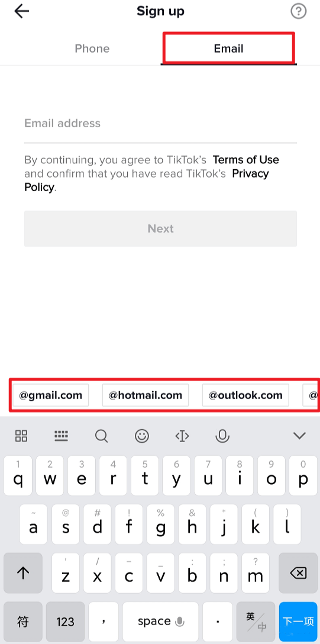The height and width of the screenshot is (644, 320).
Task: Toggle the shift up-arrow key
Action: (x=23, y=573)
